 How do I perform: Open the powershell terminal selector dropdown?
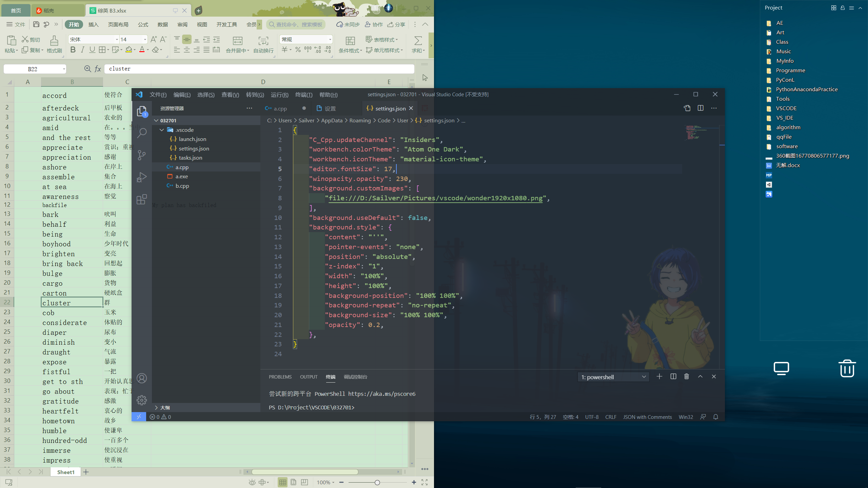613,377
